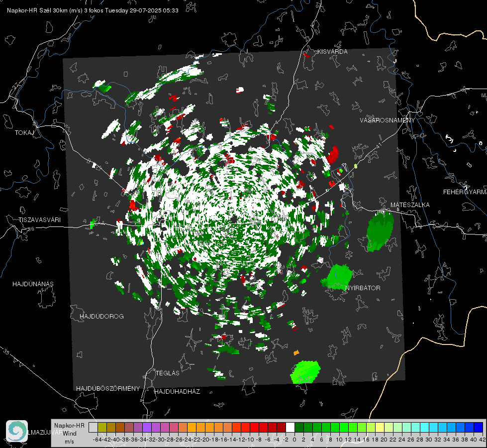Click the 'm/s' unit label in legend

coord(69,442)
